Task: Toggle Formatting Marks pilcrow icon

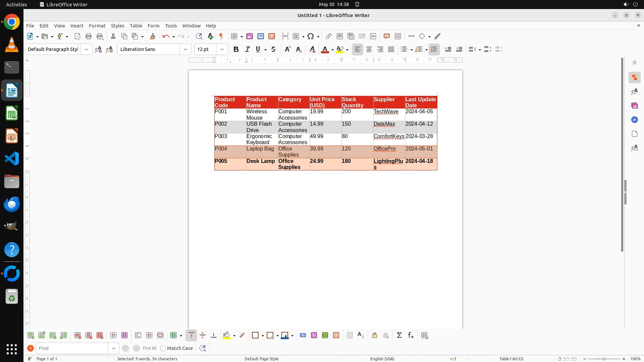Action: tap(221, 36)
